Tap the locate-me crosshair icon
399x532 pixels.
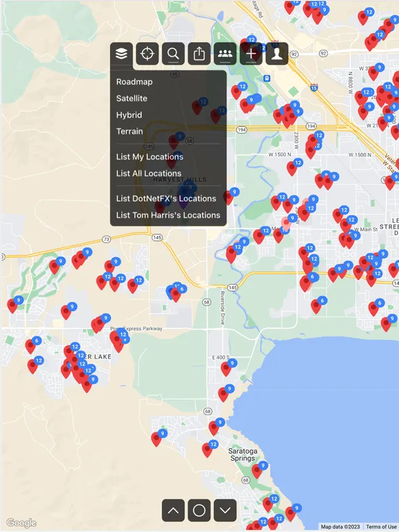(x=148, y=53)
